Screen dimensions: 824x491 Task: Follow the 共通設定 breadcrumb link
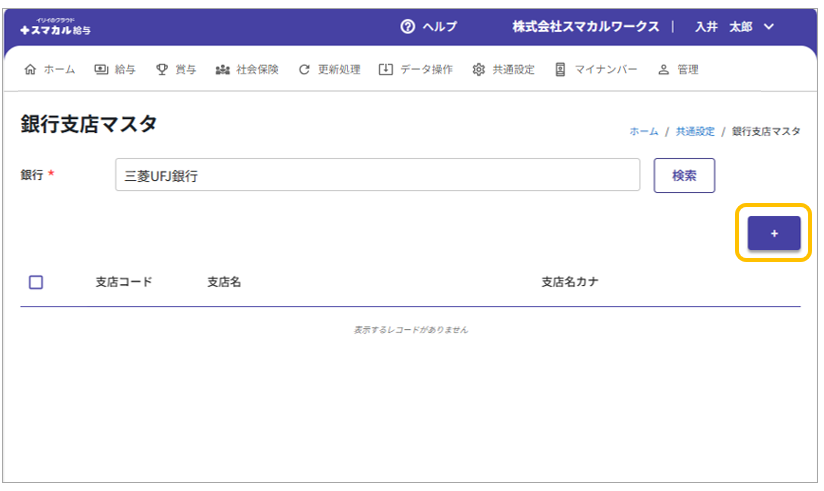695,131
